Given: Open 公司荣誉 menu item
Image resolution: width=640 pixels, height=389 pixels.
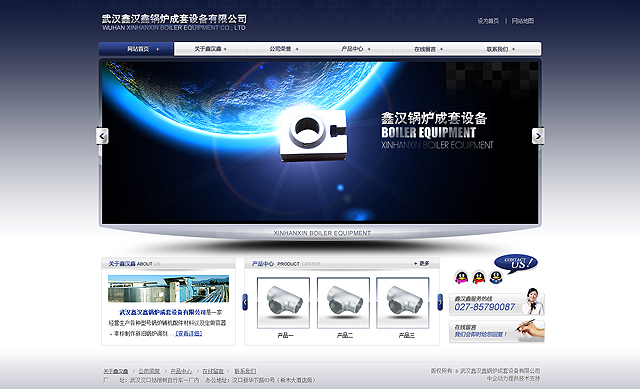Looking at the screenshot, I should pyautogui.click(x=284, y=49).
